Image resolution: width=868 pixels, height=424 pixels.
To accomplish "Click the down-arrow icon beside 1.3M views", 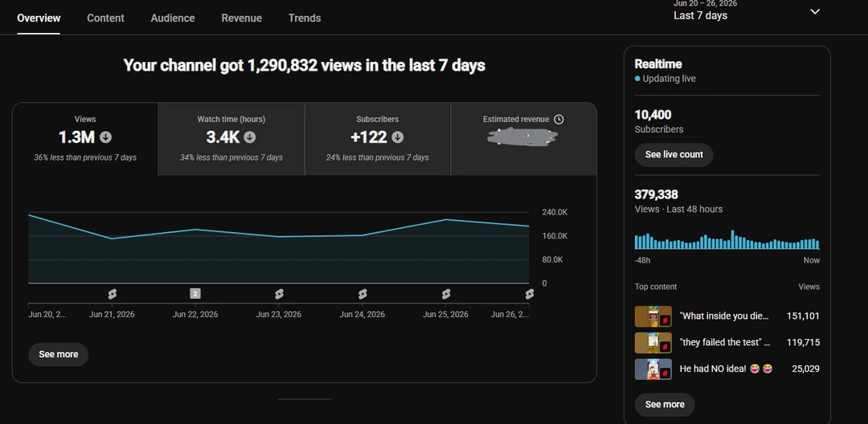I will [x=106, y=137].
